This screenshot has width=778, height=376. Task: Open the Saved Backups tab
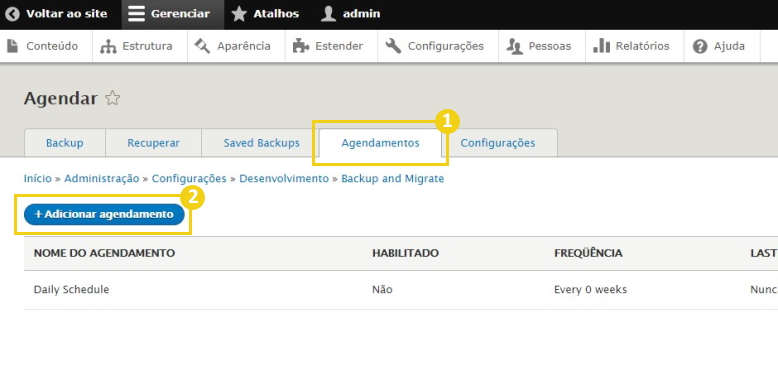point(261,143)
